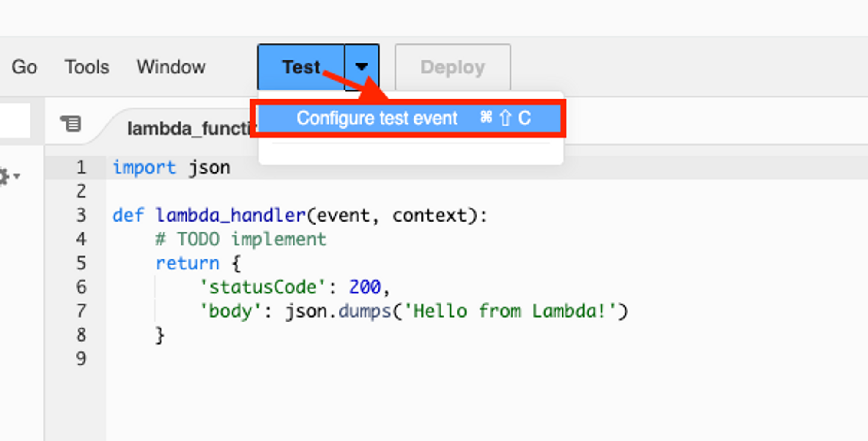This screenshot has height=441, width=868.
Task: Click the Deploy button
Action: (453, 67)
